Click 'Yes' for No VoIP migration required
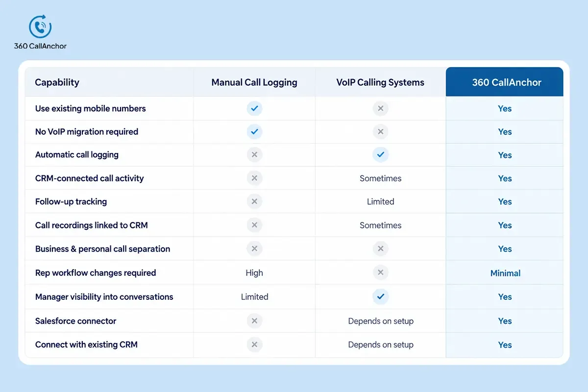The image size is (588, 392). pyautogui.click(x=505, y=132)
